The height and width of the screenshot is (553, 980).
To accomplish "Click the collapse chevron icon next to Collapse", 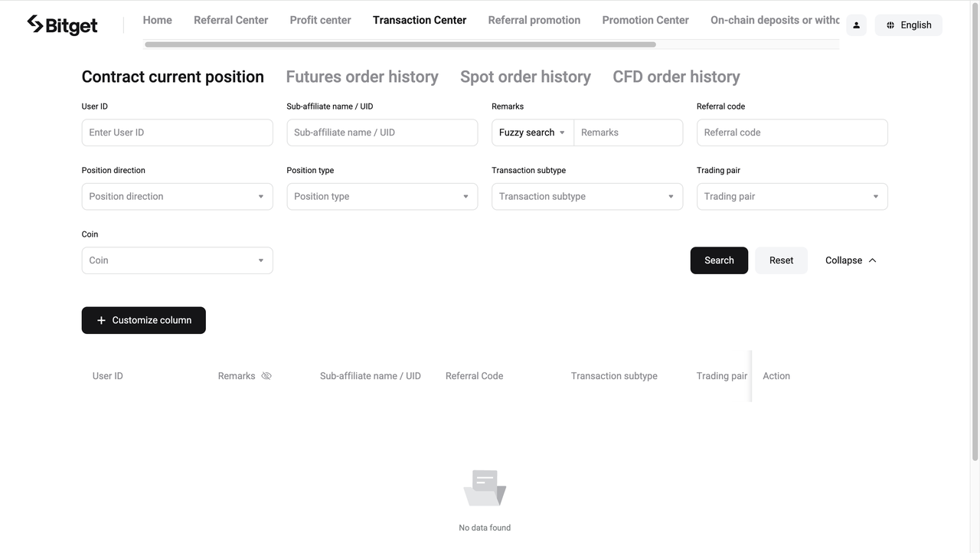I will tap(872, 260).
